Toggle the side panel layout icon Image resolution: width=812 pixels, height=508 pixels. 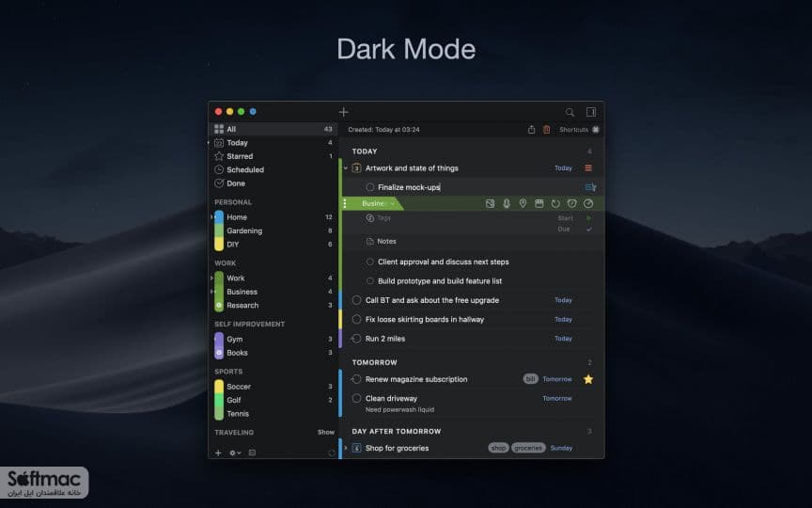tap(591, 112)
